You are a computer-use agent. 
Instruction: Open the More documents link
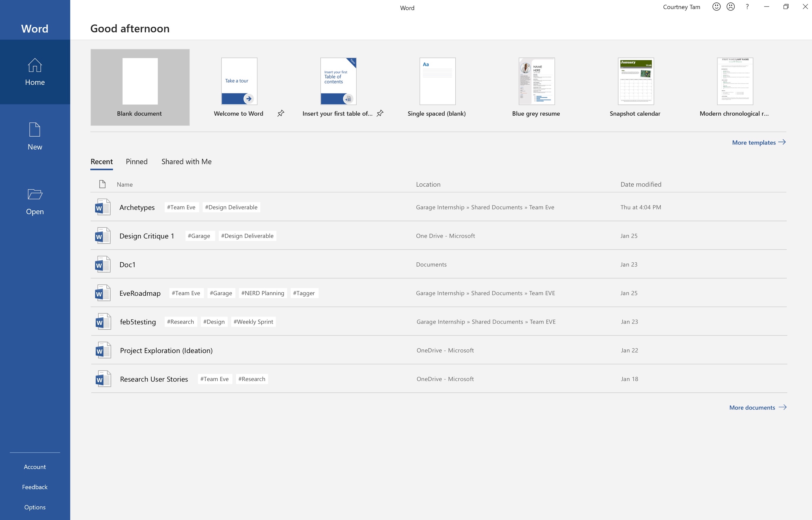[752, 408]
